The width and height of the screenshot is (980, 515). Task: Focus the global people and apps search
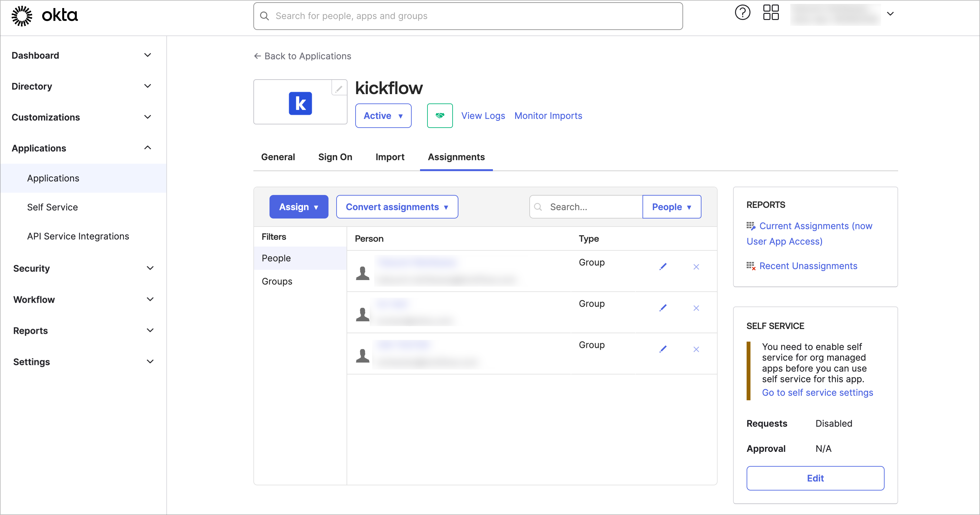pos(468,16)
